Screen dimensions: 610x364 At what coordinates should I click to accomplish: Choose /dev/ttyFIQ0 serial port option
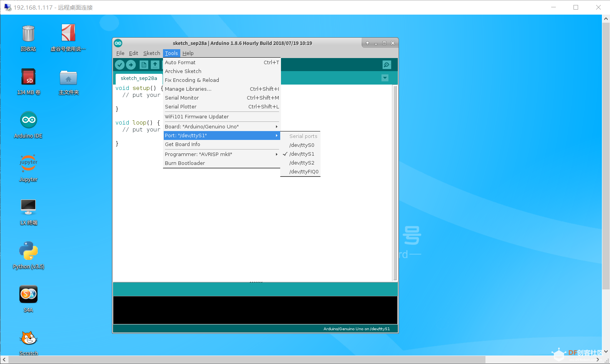click(304, 172)
